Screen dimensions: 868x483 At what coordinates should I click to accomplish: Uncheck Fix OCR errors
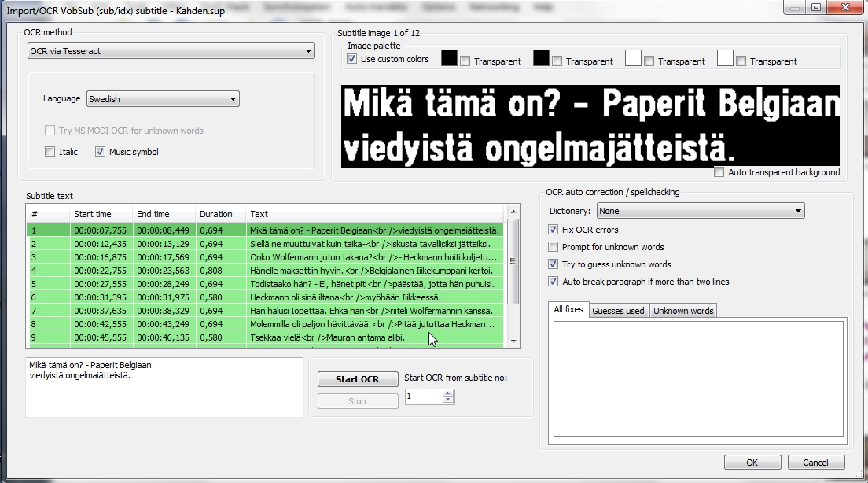click(x=553, y=230)
